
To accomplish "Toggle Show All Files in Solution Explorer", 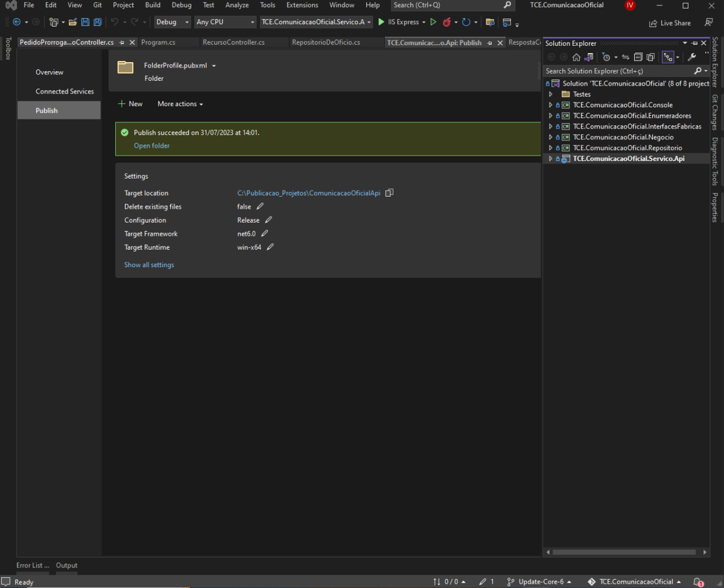I will point(650,57).
